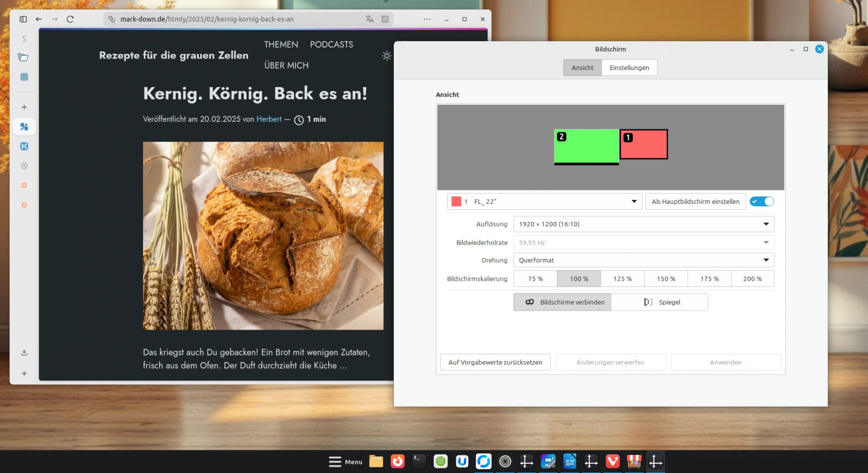Viewport: 868px width, 473px height.
Task: Open Vivaldi browser from the taskbar
Action: pos(612,461)
